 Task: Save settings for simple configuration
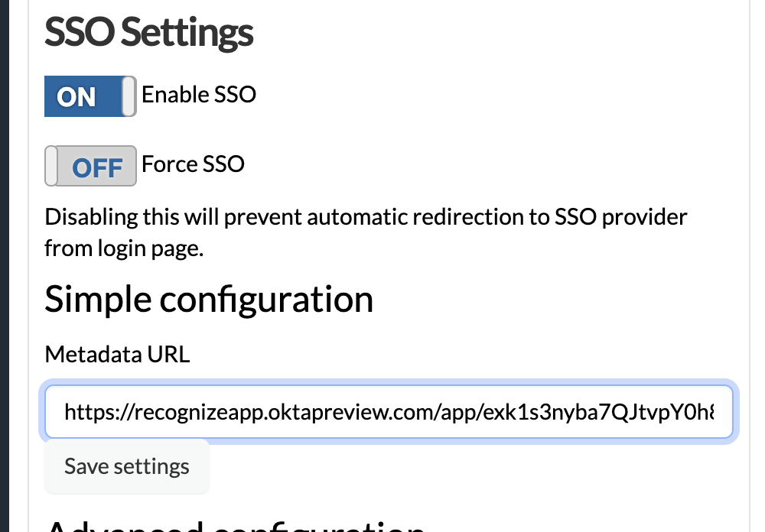[127, 466]
